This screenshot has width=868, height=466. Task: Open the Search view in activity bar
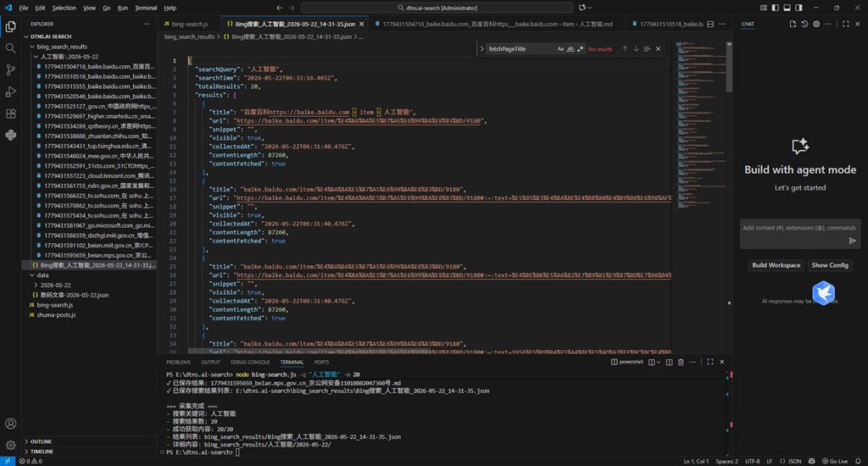coord(10,48)
